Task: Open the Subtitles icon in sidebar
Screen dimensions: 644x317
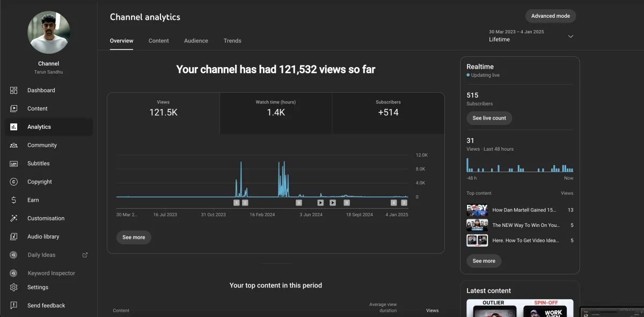Action: [x=14, y=164]
